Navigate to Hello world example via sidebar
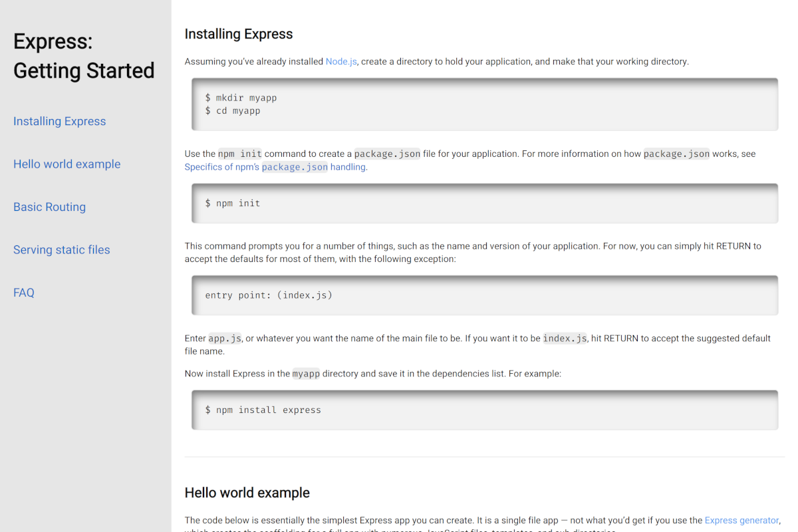The width and height of the screenshot is (798, 532). 66,164
